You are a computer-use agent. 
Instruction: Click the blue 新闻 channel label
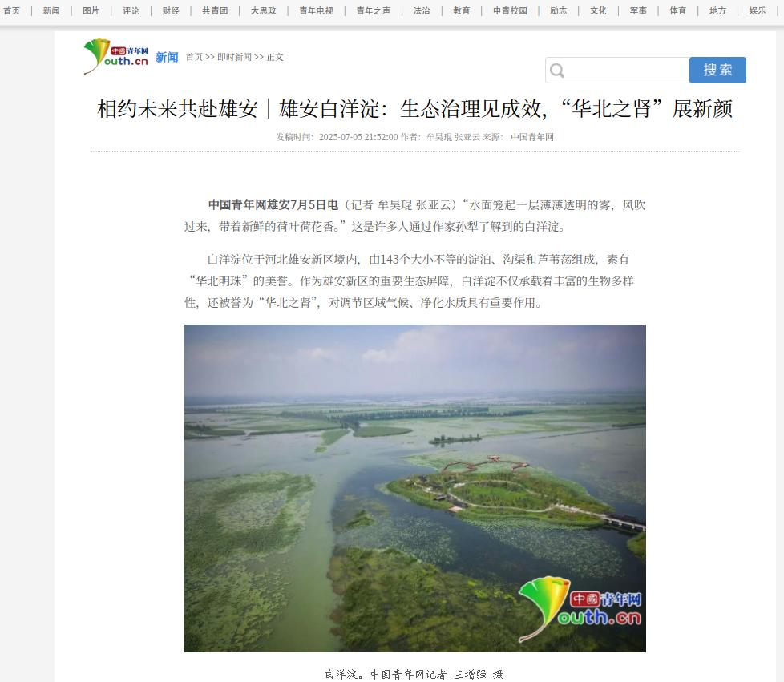[167, 58]
